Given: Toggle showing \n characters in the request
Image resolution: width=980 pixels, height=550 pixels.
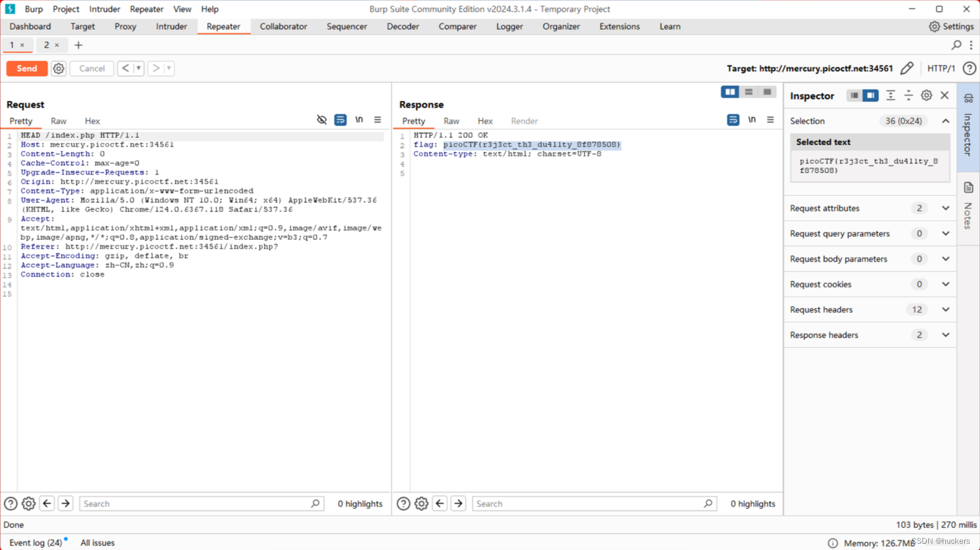Looking at the screenshot, I should point(359,120).
